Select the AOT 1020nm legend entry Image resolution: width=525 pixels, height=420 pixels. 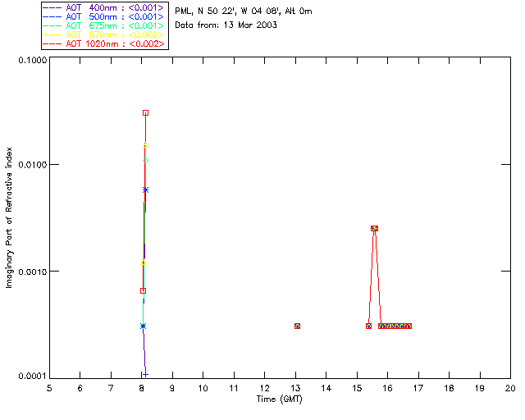point(104,43)
